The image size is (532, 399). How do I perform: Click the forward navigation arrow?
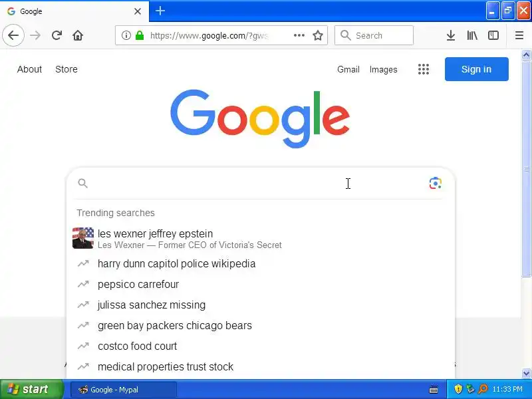pos(35,35)
